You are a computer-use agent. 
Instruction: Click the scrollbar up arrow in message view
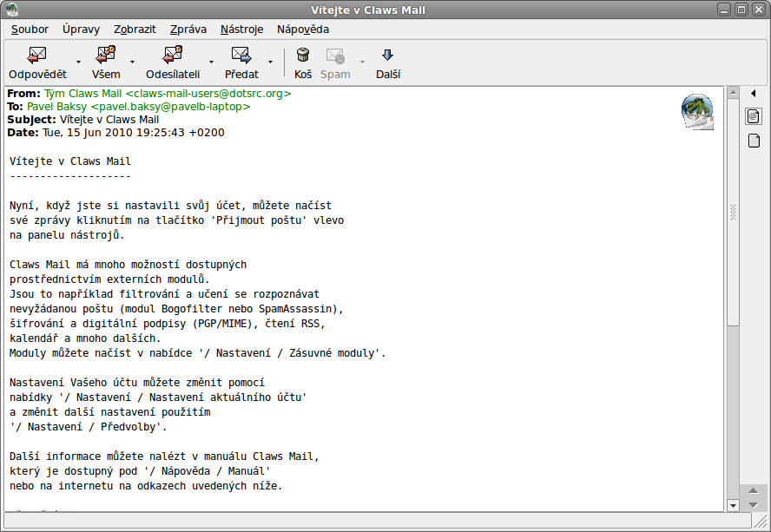pyautogui.click(x=732, y=93)
